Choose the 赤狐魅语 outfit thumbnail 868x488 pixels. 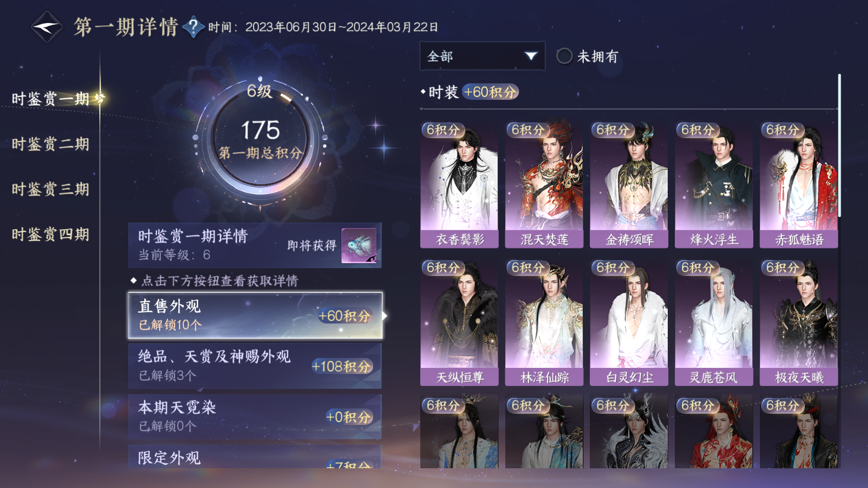pos(799,185)
